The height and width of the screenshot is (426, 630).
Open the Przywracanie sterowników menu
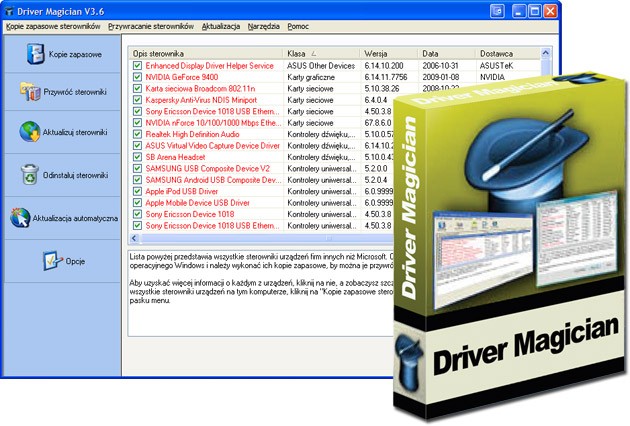tap(151, 27)
